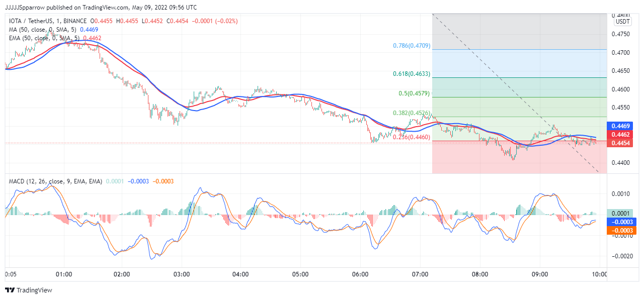Click the 0.786(0.4709) Fibonacci level label
644x299 pixels.
click(412, 46)
